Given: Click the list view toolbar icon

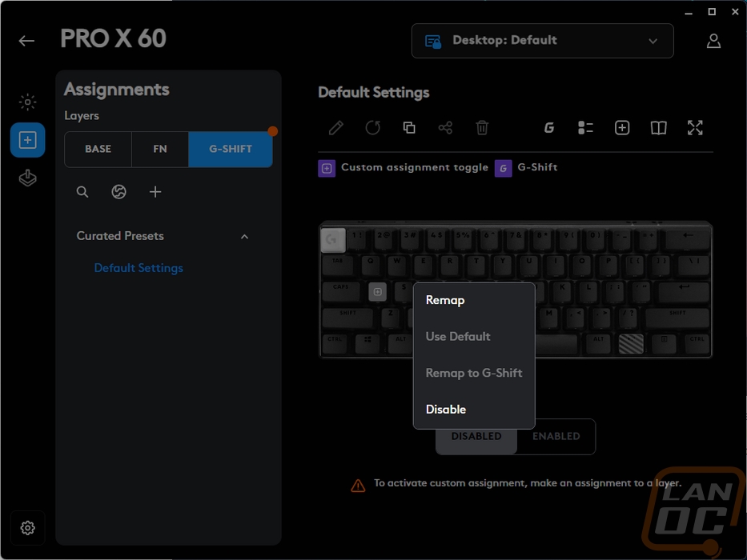Looking at the screenshot, I should (x=585, y=128).
